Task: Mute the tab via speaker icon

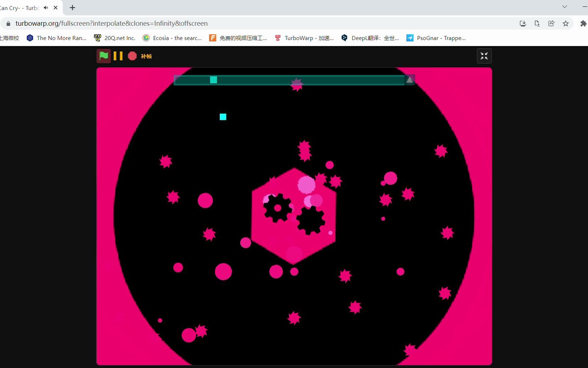Action: pyautogui.click(x=46, y=7)
